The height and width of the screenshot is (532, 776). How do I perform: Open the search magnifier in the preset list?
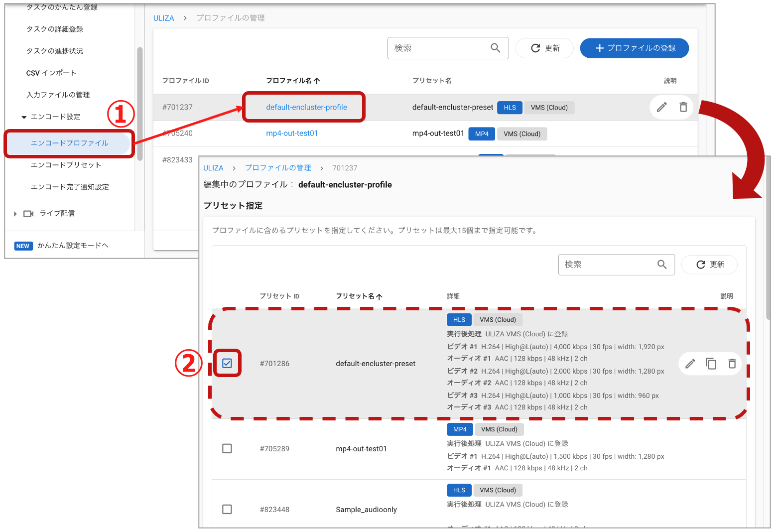(662, 265)
